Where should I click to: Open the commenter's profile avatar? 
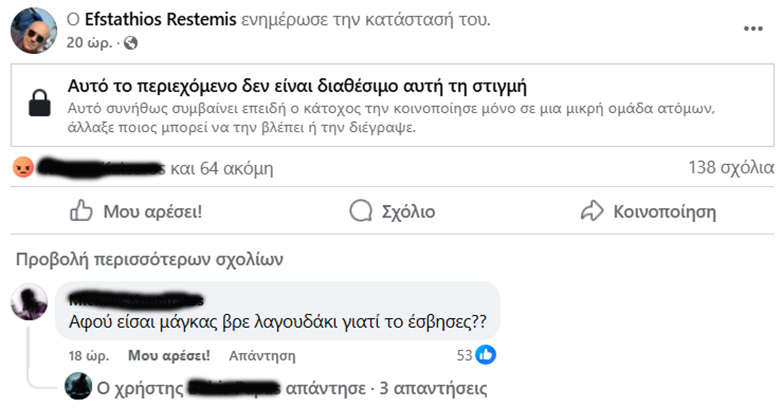click(x=29, y=299)
